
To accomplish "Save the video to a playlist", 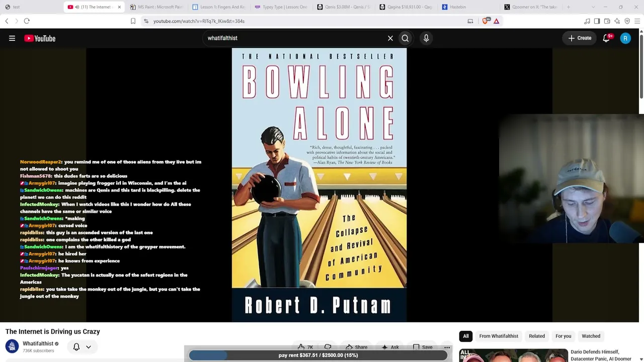I will 423,347.
